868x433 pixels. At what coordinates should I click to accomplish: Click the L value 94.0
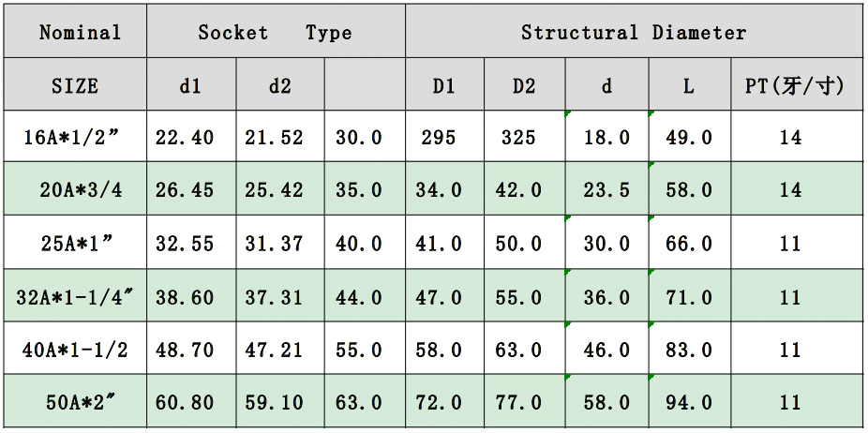[x=689, y=403]
